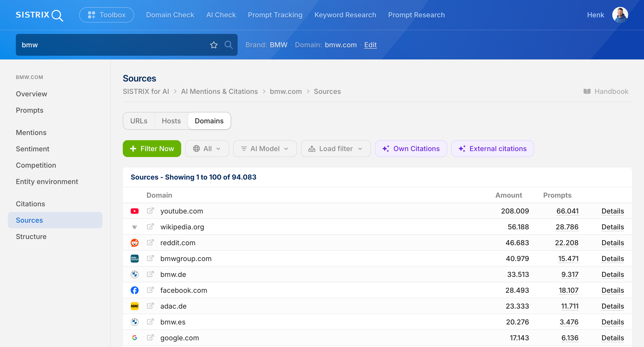Click the Handbook book icon
Screen dimensions: 644x347
tap(587, 91)
